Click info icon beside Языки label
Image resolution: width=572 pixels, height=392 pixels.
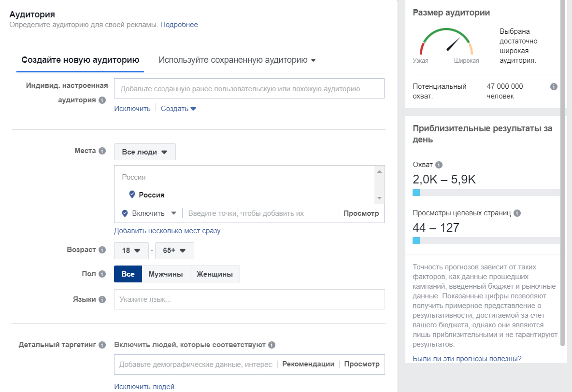pos(102,299)
